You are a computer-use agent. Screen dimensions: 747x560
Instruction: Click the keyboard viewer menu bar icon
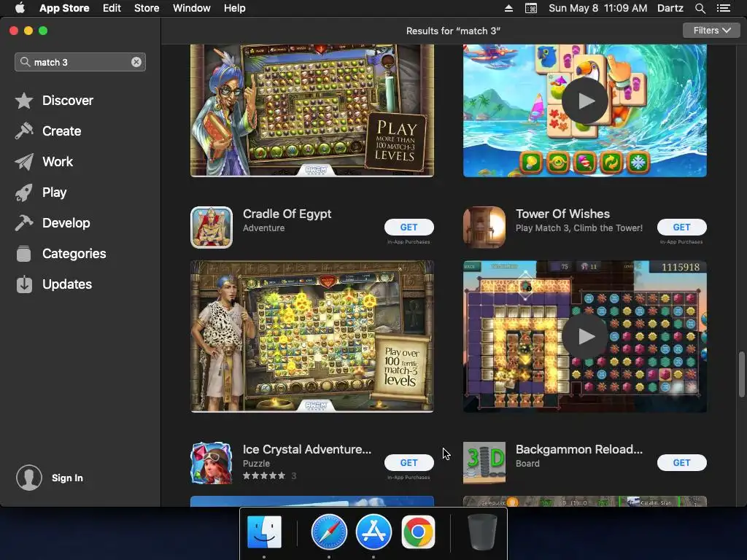click(531, 8)
